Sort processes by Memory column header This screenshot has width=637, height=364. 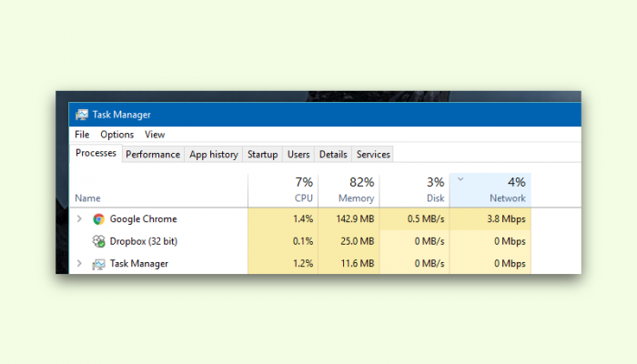pyautogui.click(x=349, y=190)
